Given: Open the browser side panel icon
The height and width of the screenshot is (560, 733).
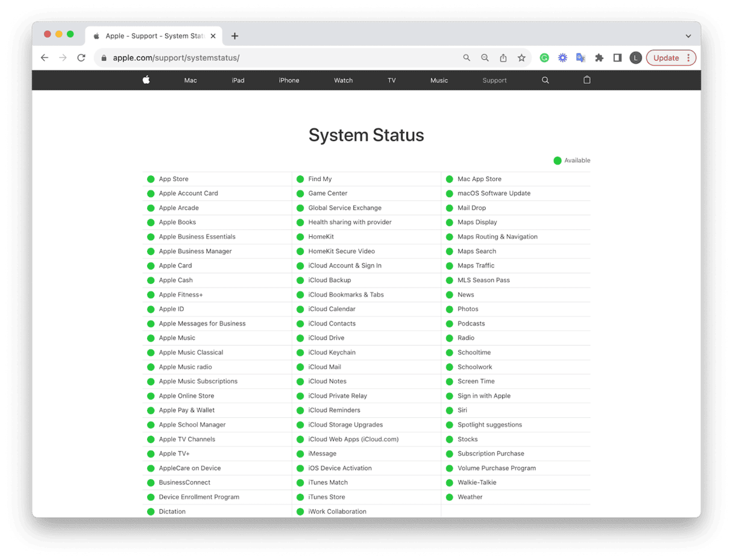Looking at the screenshot, I should point(617,57).
